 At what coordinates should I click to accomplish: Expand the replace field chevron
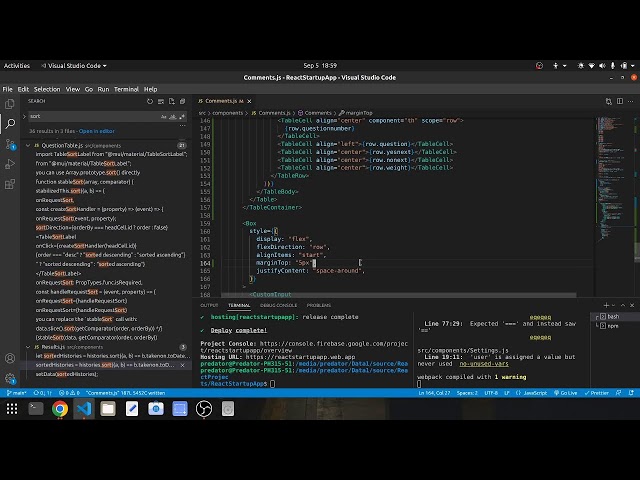coord(24,116)
